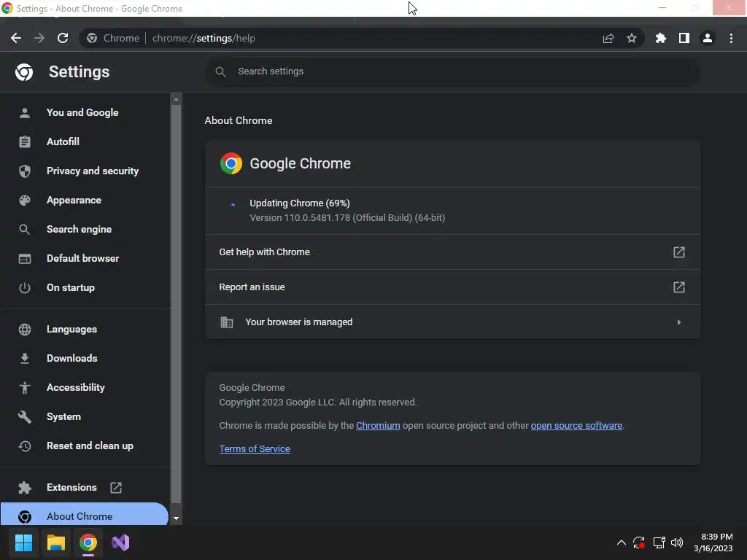The width and height of the screenshot is (747, 560).
Task: Click the sync update tray icon
Action: pos(639,542)
